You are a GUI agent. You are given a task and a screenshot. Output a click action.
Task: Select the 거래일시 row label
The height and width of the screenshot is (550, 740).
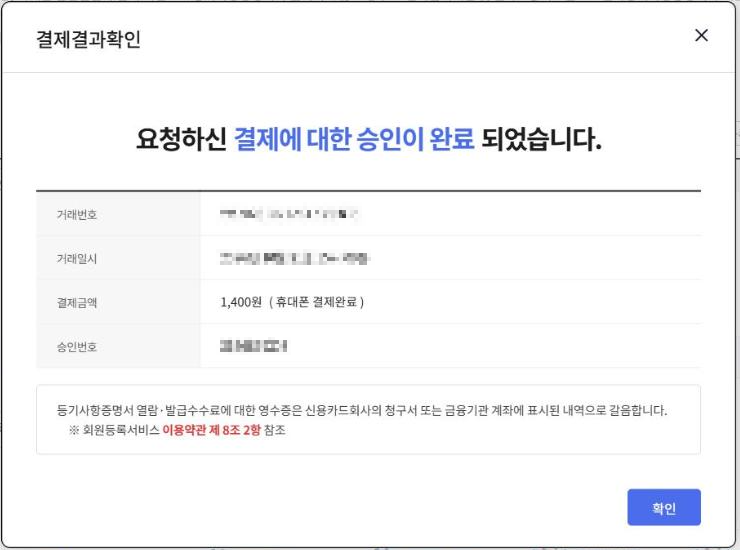coord(77,259)
